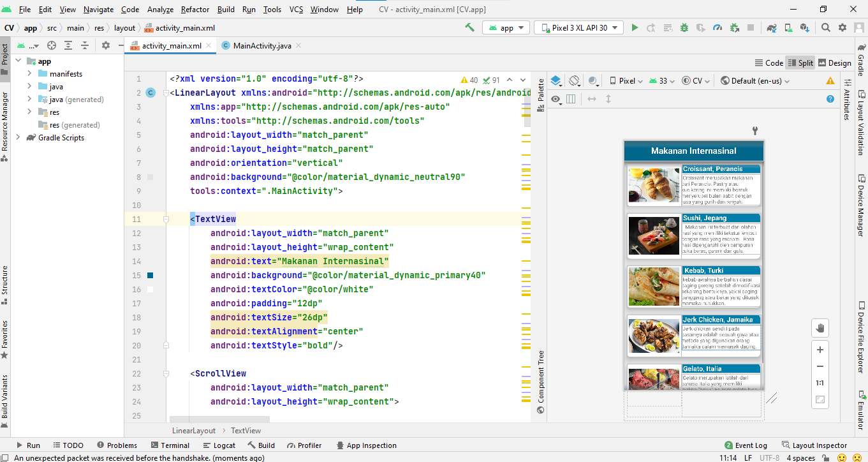Open the Logcat tool window
Screen dimensions: 868x462
(219, 445)
